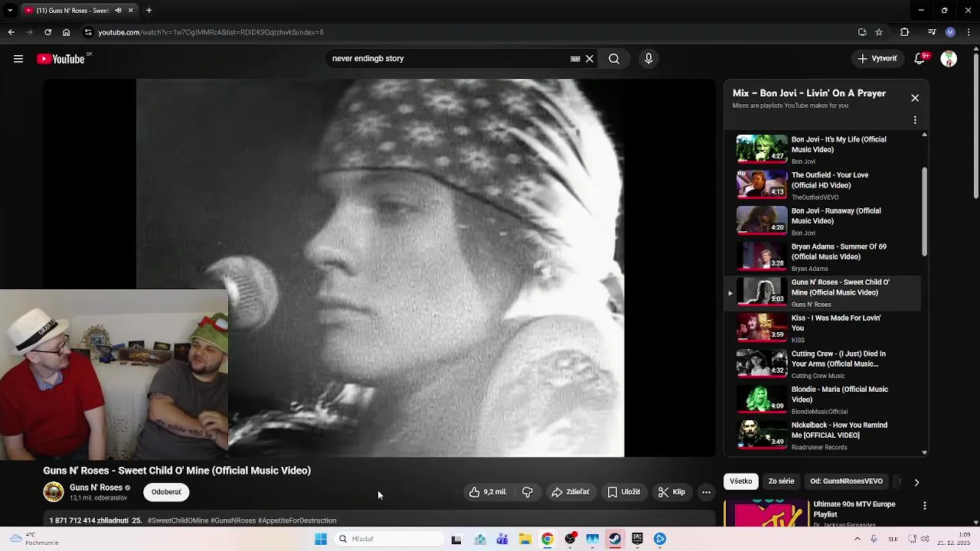
Task: Open a new browser tab
Action: point(149,11)
